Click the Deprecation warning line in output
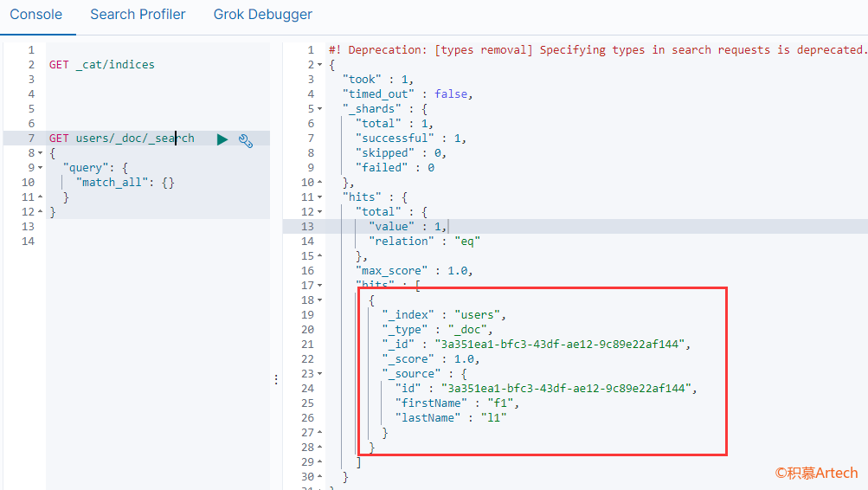The image size is (868, 490). (598, 50)
